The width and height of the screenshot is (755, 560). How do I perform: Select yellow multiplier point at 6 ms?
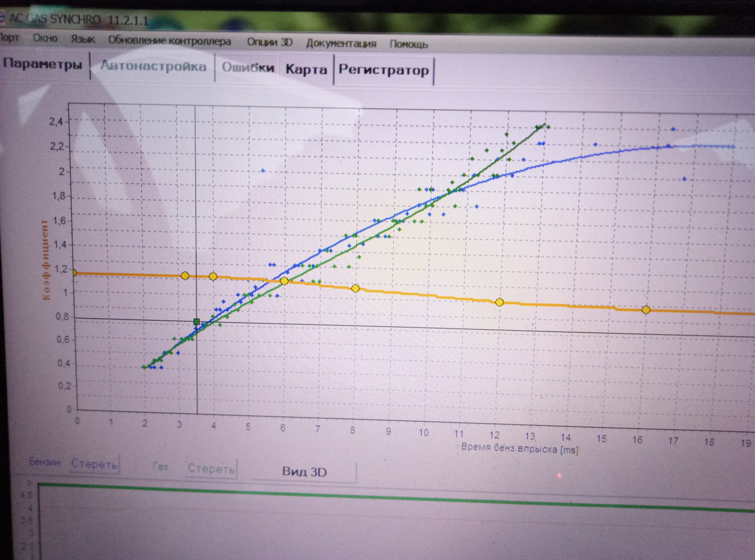pyautogui.click(x=284, y=281)
